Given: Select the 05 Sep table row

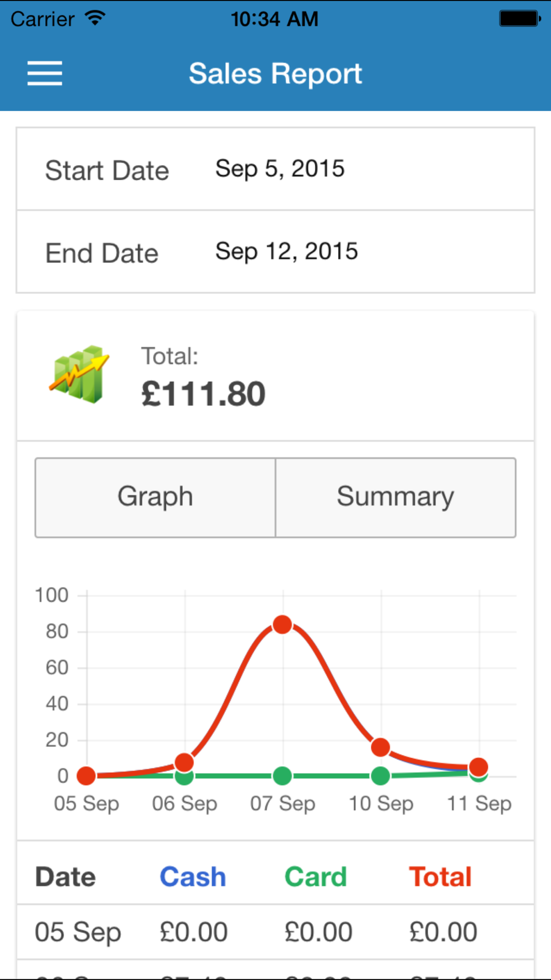Looking at the screenshot, I should tap(275, 932).
